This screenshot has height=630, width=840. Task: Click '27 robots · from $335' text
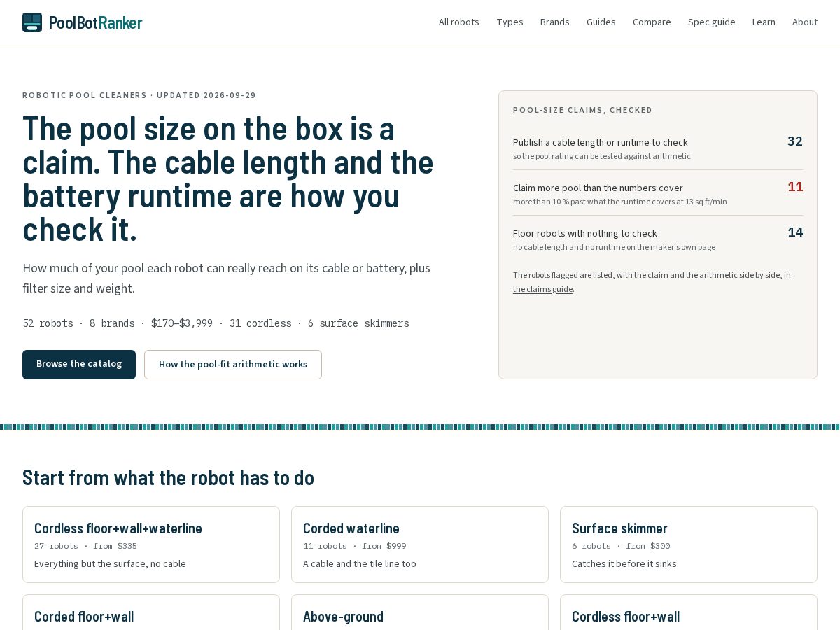coord(85,546)
